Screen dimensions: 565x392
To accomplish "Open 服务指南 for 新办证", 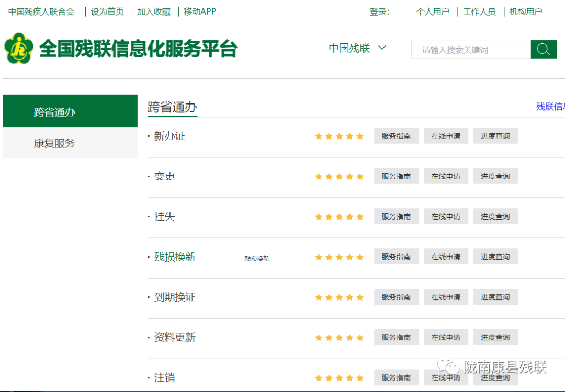I will (396, 135).
